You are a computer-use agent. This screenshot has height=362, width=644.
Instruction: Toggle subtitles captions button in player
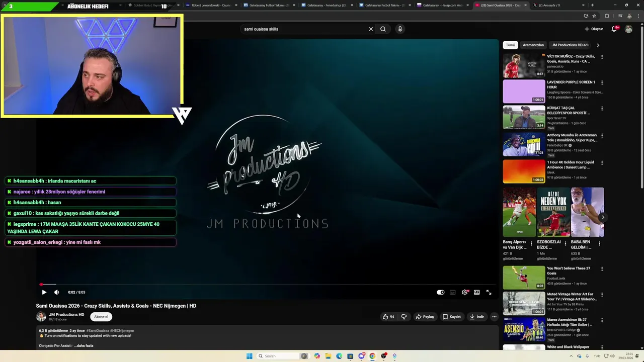pyautogui.click(x=453, y=292)
